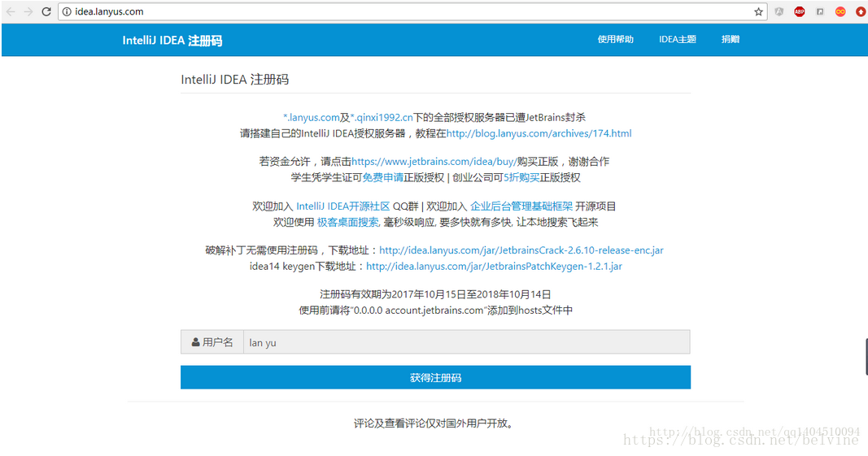Open the *.qinxi1992.cn link

tap(382, 117)
